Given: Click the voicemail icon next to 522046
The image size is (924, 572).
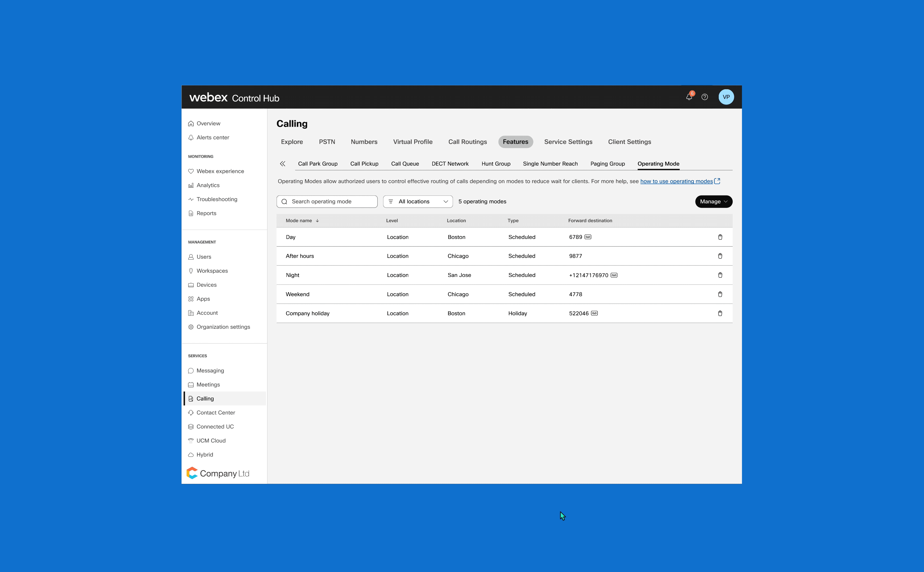Looking at the screenshot, I should 594,313.
